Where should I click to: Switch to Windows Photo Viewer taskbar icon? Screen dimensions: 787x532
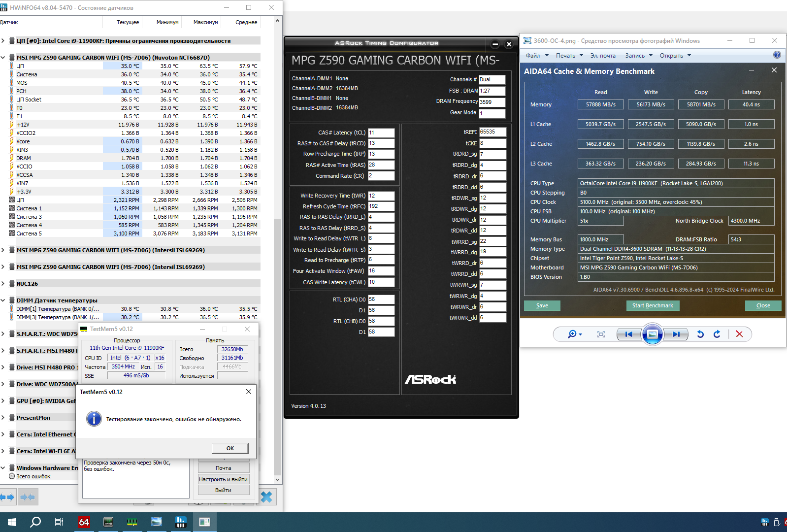click(x=156, y=522)
